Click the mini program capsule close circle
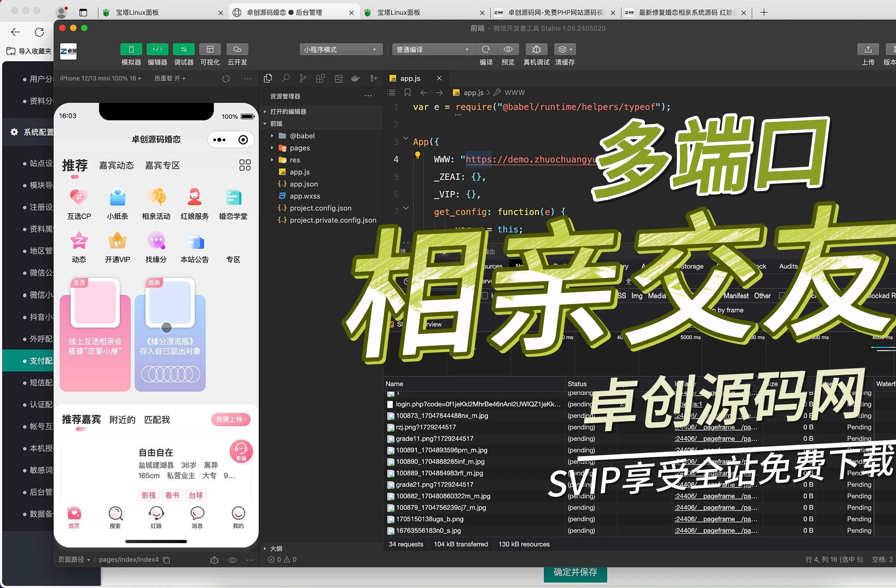The height and width of the screenshot is (588, 896). click(243, 140)
